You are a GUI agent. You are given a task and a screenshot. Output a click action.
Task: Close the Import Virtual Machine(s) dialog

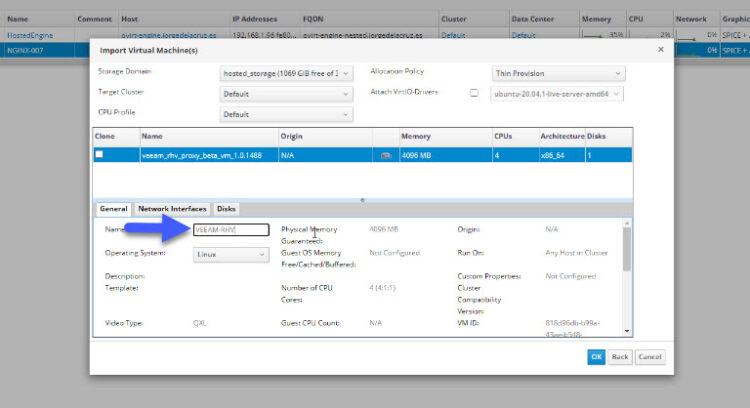point(661,50)
